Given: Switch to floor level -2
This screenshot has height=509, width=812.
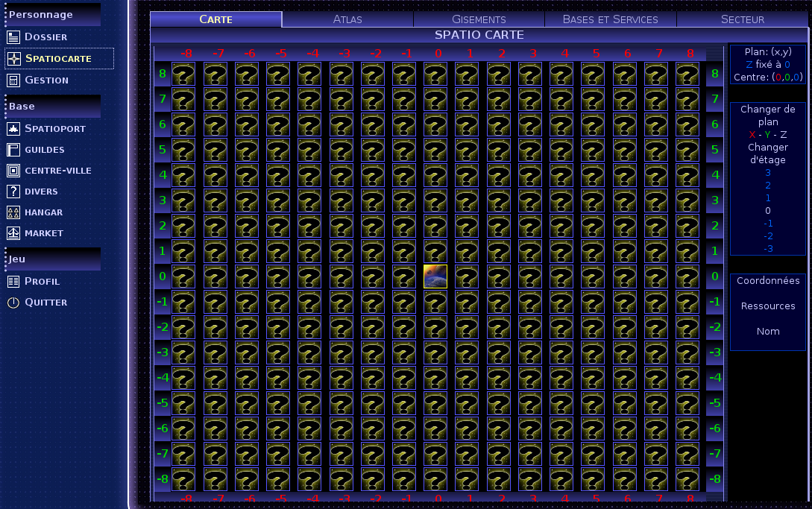Looking at the screenshot, I should point(768,235).
